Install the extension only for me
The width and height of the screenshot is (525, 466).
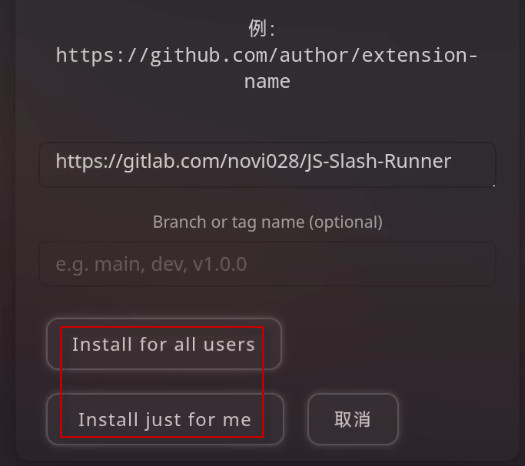coord(165,419)
